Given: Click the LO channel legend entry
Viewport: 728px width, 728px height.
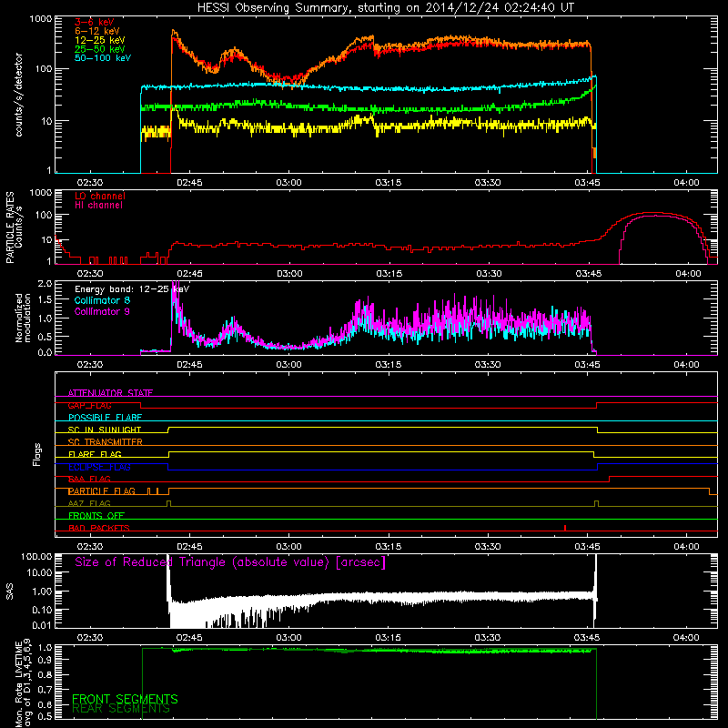Looking at the screenshot, I should click(100, 196).
